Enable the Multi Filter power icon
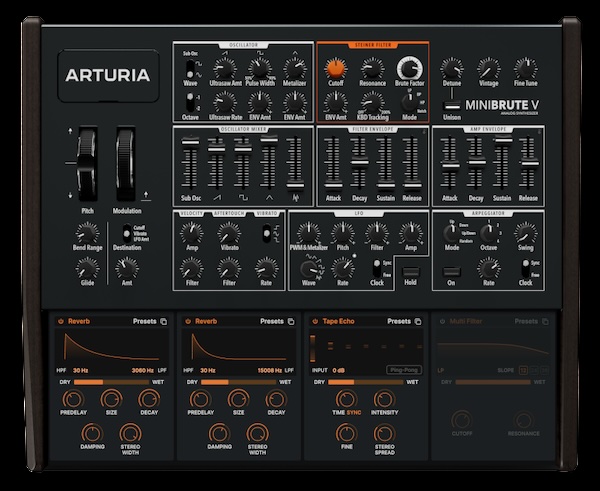 pos(442,321)
